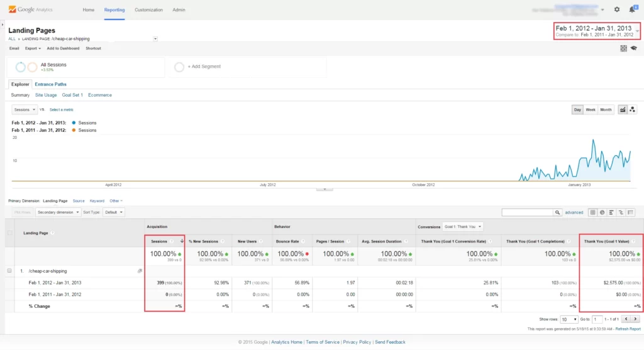Open the Goal 1: Thank You dropdown
Viewport: 644px width, 350px height.
(x=462, y=226)
